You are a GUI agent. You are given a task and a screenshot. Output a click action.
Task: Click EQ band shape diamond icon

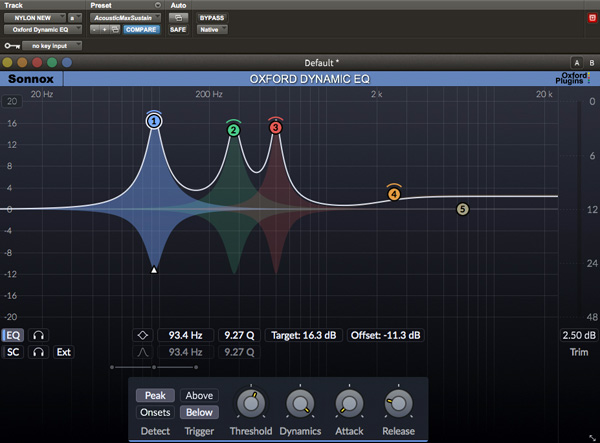[143, 336]
